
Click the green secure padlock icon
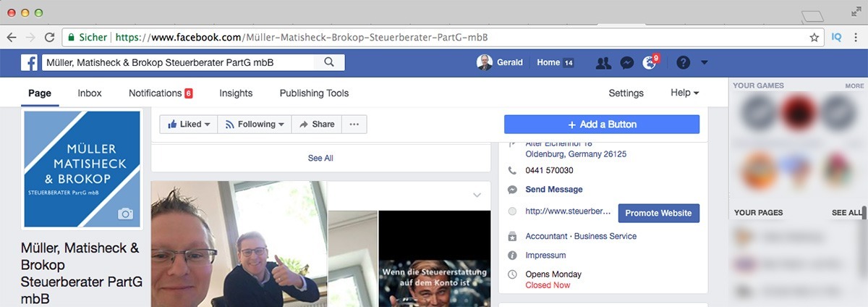pyautogui.click(x=71, y=37)
